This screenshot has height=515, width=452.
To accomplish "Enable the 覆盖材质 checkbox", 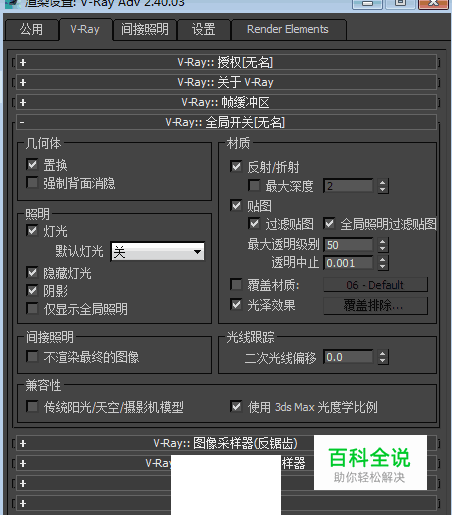I will point(236,285).
